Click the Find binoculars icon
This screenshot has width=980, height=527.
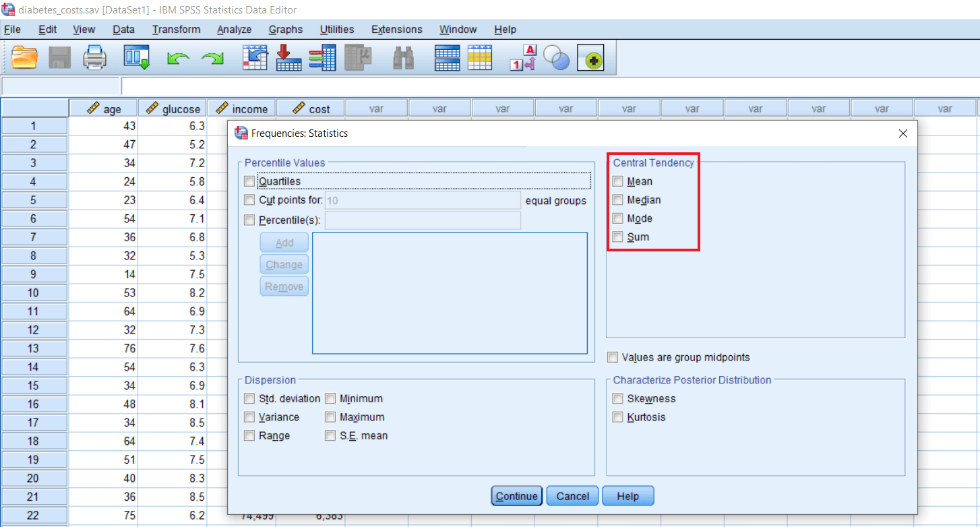click(x=403, y=58)
